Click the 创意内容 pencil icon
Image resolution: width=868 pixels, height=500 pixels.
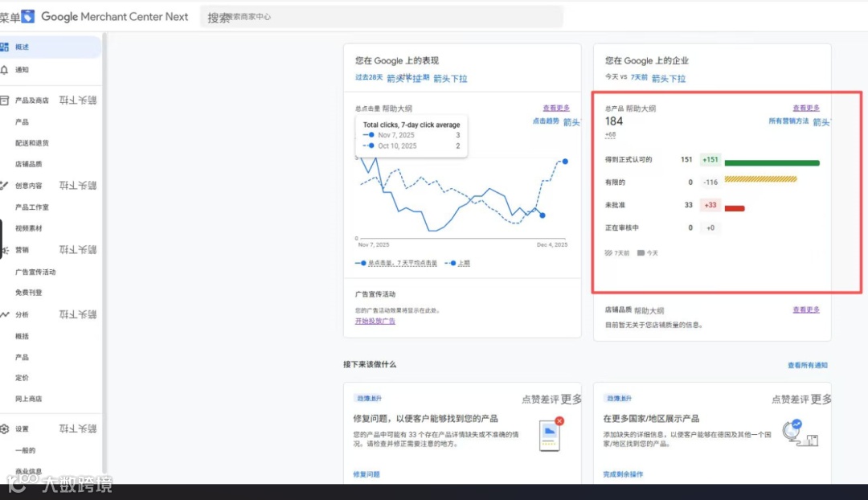point(5,186)
